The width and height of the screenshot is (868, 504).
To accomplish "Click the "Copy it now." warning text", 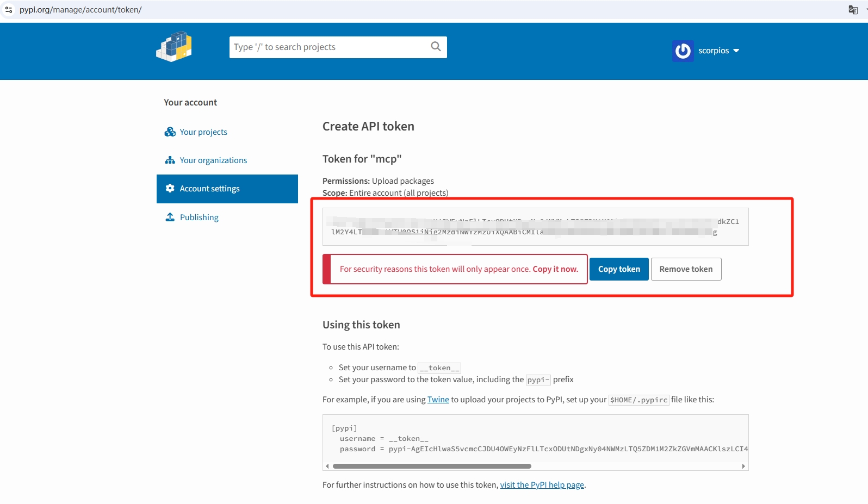I will pos(555,269).
